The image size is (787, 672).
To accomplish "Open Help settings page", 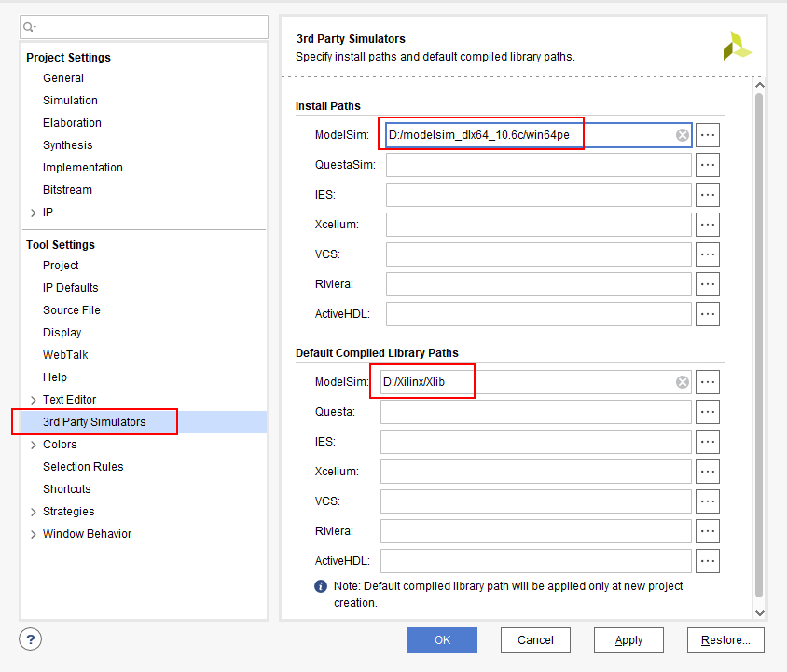I will pyautogui.click(x=55, y=377).
